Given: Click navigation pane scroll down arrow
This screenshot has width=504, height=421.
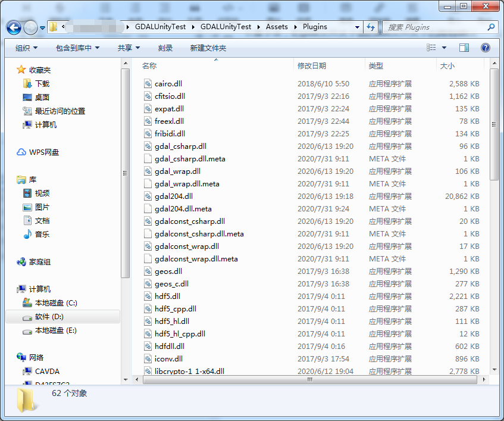Looking at the screenshot, I should [x=126, y=379].
